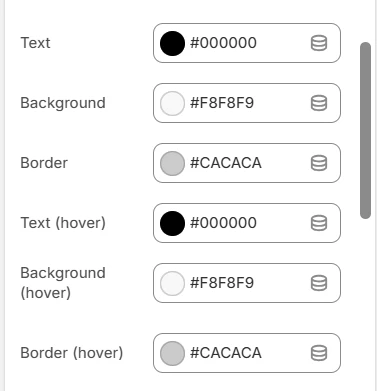Open the Text (hover) color swatch
Screen dimensions: 377x391
(x=172, y=223)
